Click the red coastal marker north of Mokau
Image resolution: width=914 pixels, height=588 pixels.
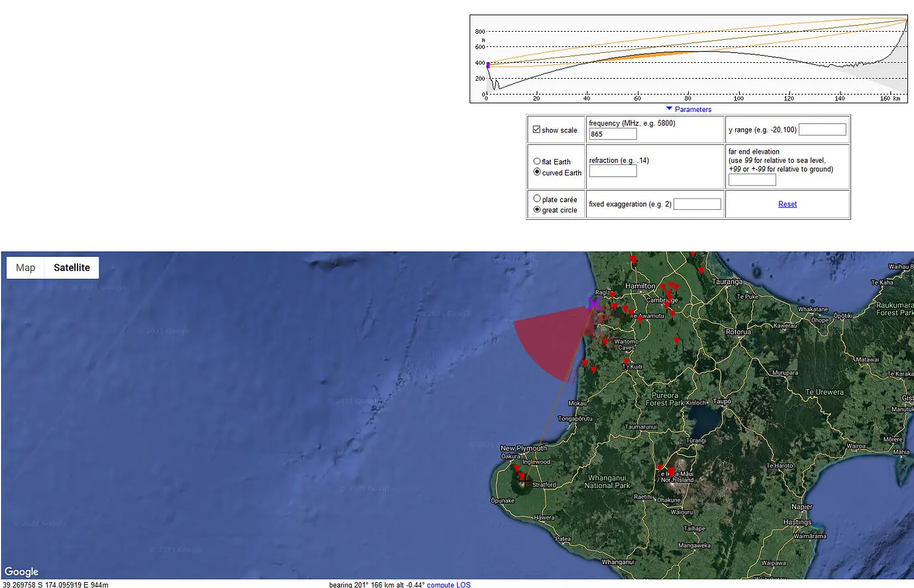(584, 362)
